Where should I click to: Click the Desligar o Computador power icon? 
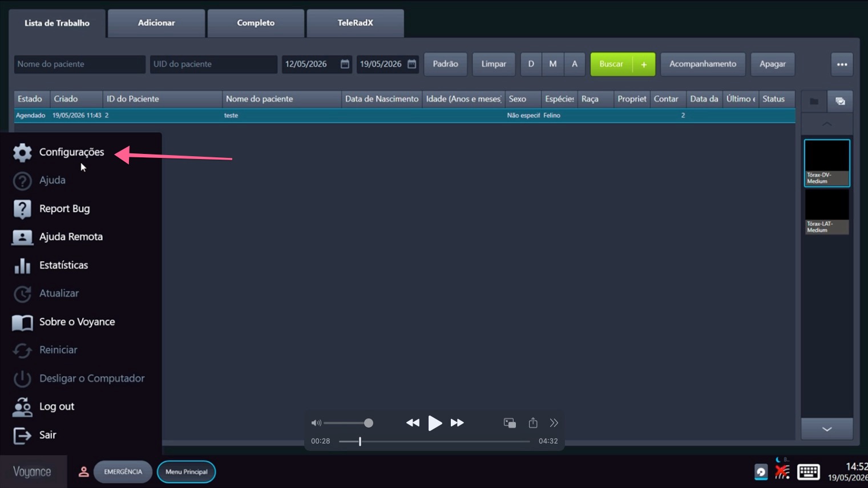point(22,379)
